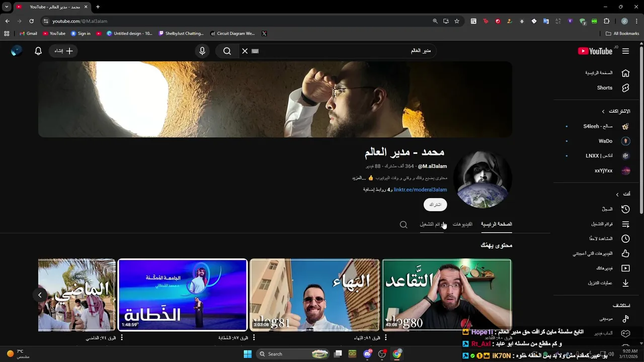Image resolution: width=644 pixels, height=362 pixels.
Task: Open Windows Start button
Action: 248,354
